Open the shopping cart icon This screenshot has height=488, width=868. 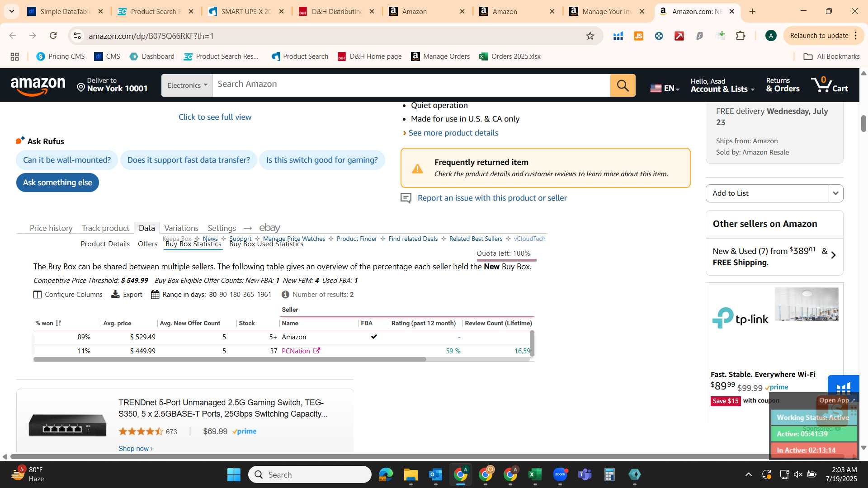(x=830, y=85)
